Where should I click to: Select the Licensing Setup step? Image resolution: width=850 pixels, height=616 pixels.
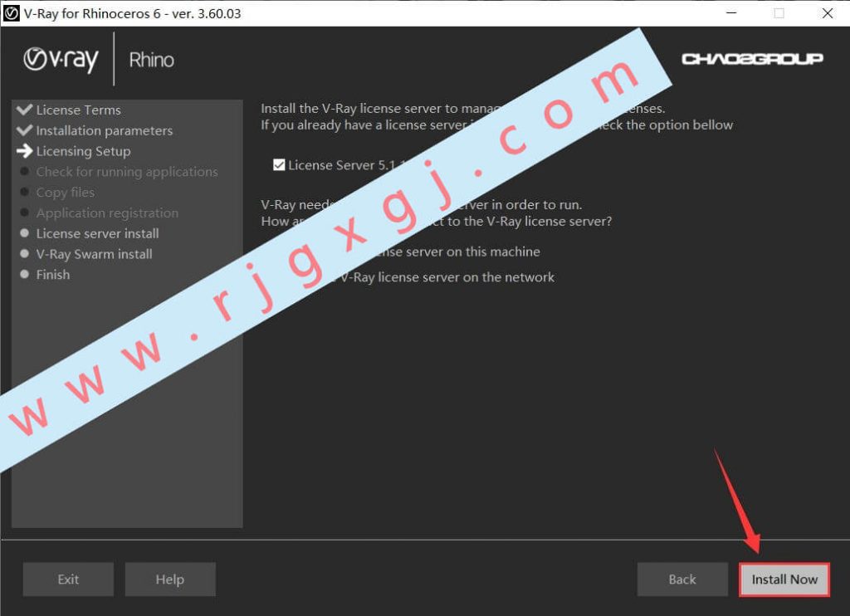pyautogui.click(x=84, y=151)
